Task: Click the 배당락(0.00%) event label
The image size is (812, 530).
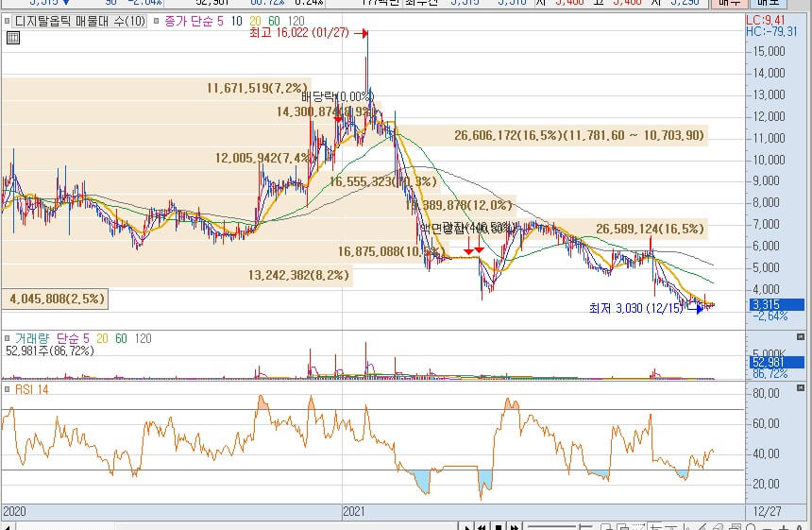Action: [338, 97]
